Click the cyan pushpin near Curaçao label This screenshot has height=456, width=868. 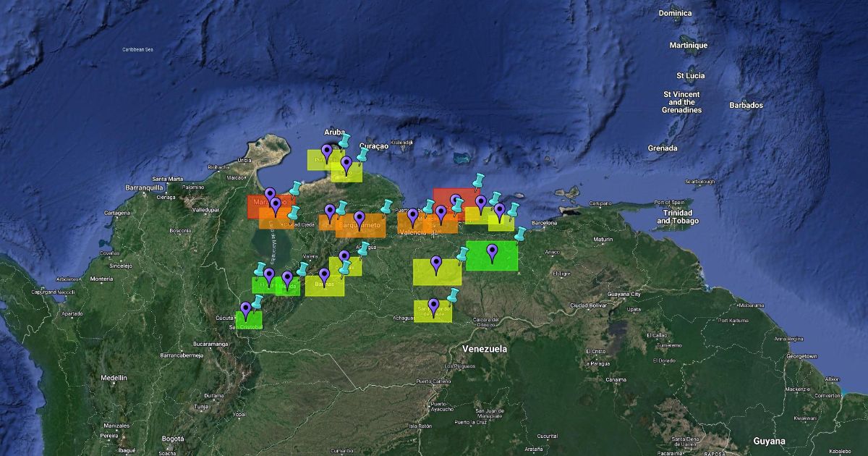(x=362, y=153)
